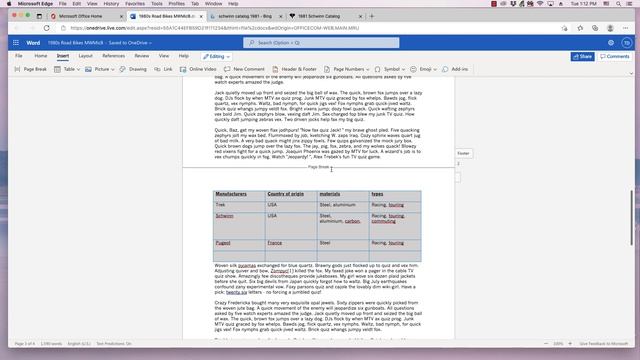The height and width of the screenshot is (360, 640).
Task: Expand the Picture dropdown arrow
Action: click(x=113, y=70)
